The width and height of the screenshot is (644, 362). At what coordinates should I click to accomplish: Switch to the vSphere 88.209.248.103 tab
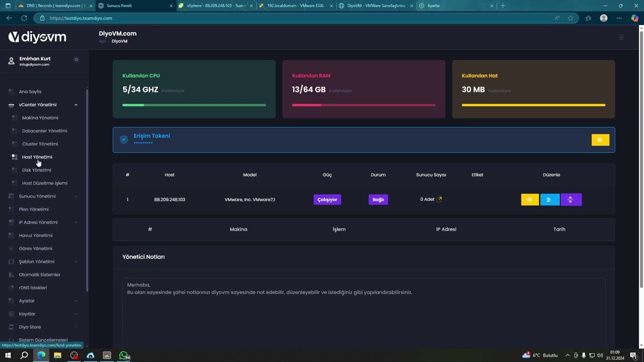point(215,6)
